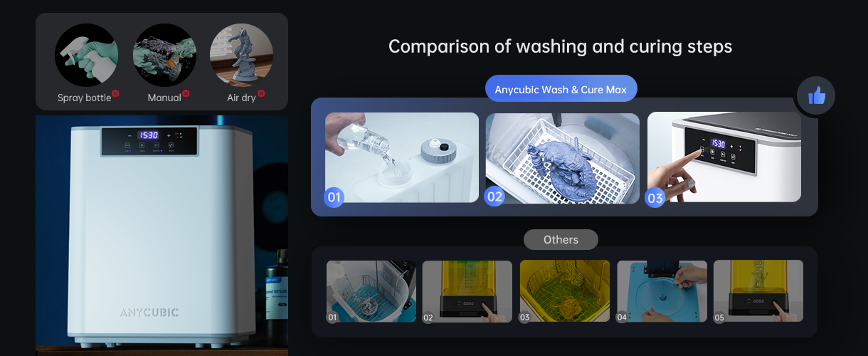Open the basket with model step 02 image

coord(563,157)
